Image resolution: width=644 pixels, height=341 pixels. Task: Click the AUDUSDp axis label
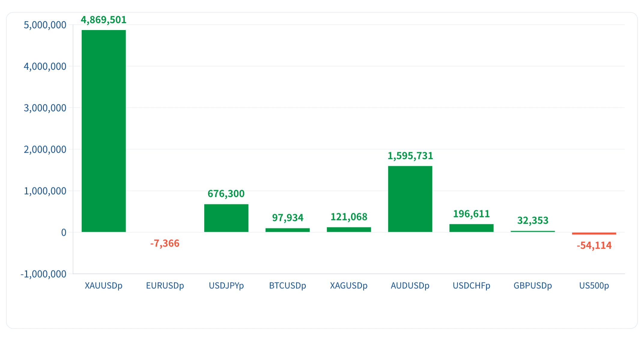(x=410, y=285)
